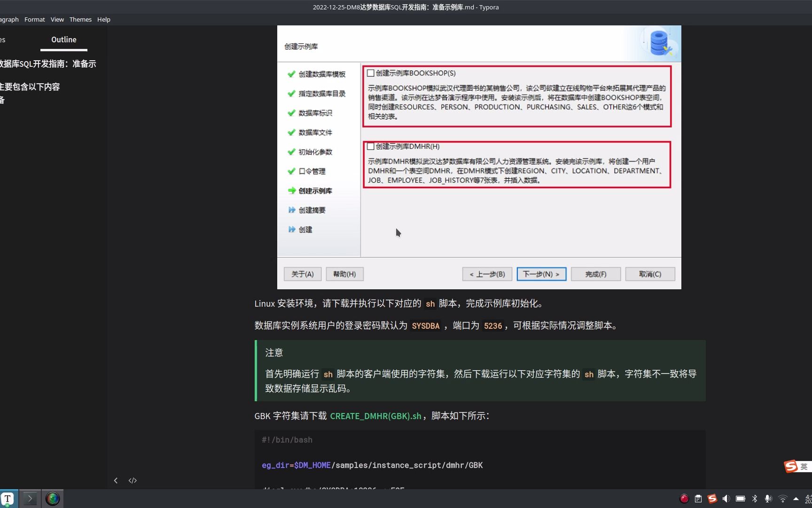Open the Wi-Fi network tray icon

782,499
